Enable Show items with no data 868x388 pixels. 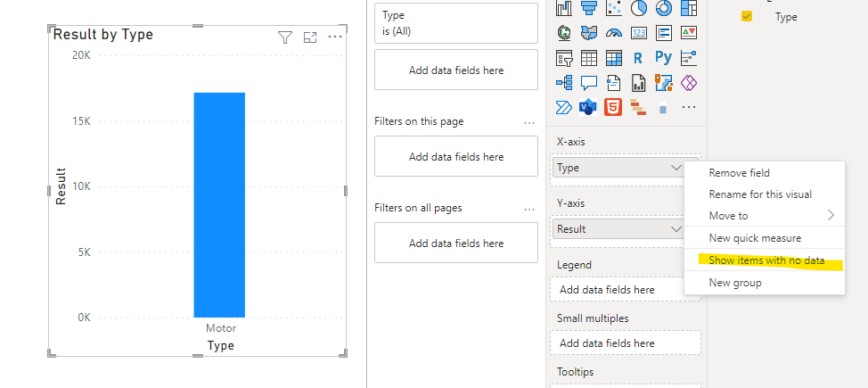(765, 260)
